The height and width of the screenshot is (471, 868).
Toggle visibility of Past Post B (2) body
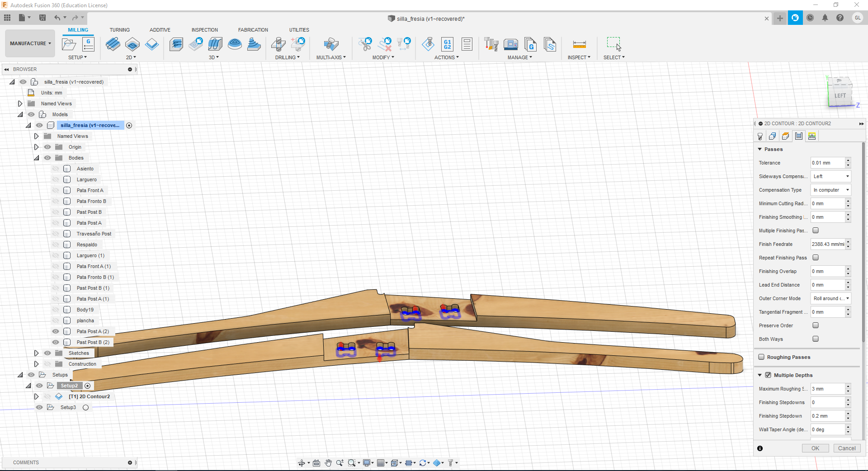pyautogui.click(x=56, y=342)
